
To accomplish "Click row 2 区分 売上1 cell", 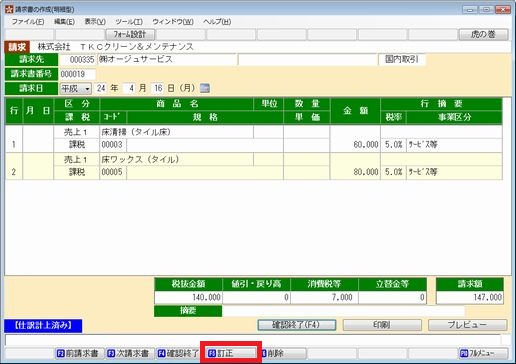I will pos(76,160).
